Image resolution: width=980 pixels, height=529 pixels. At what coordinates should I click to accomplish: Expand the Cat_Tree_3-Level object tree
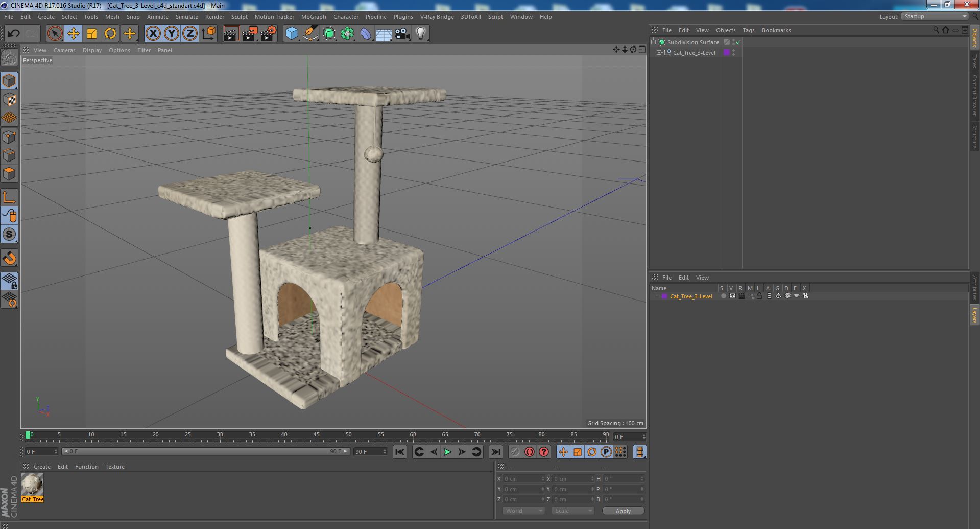coord(659,53)
